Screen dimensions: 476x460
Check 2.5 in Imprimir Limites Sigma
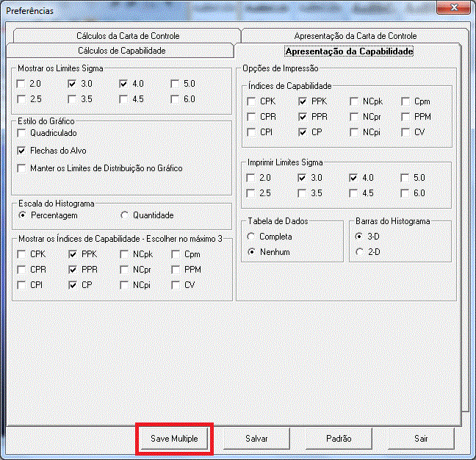point(250,193)
